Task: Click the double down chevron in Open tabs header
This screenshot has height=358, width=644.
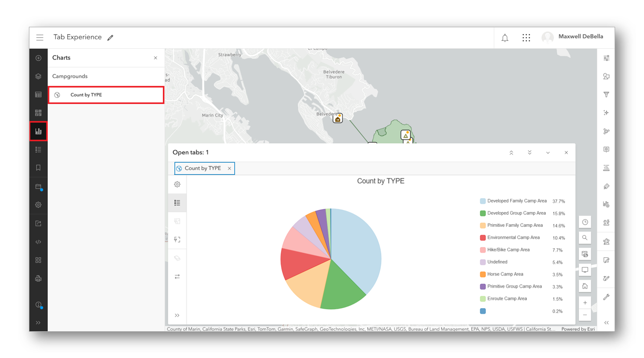Action: 529,153
